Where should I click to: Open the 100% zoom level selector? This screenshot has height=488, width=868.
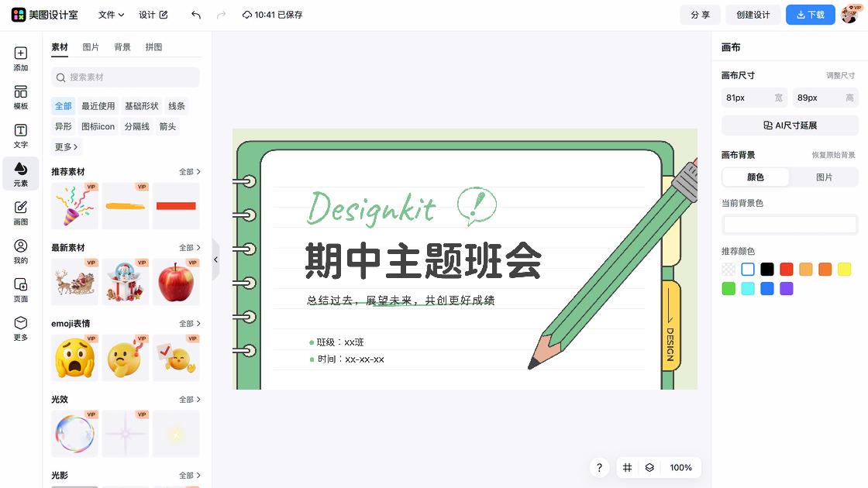point(680,468)
